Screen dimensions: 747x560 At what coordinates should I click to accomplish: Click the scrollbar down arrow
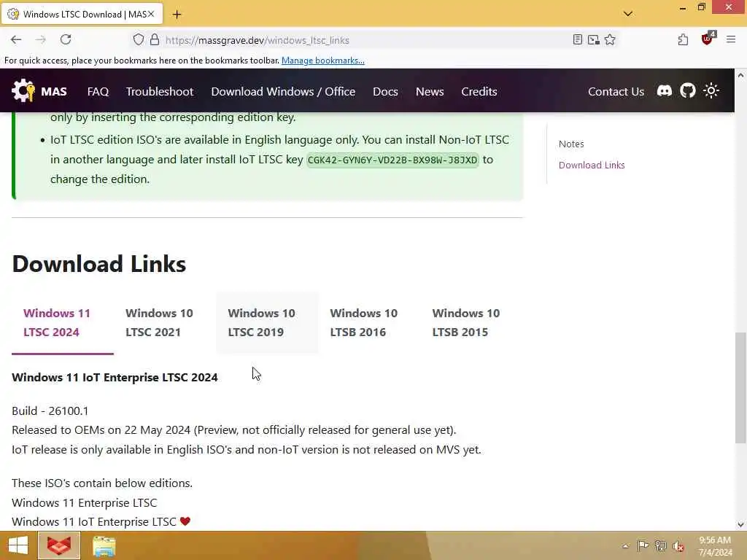[740, 525]
